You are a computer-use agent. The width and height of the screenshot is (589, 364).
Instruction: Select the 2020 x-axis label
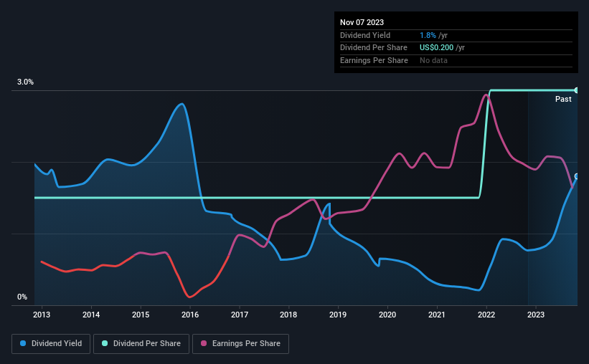point(387,315)
